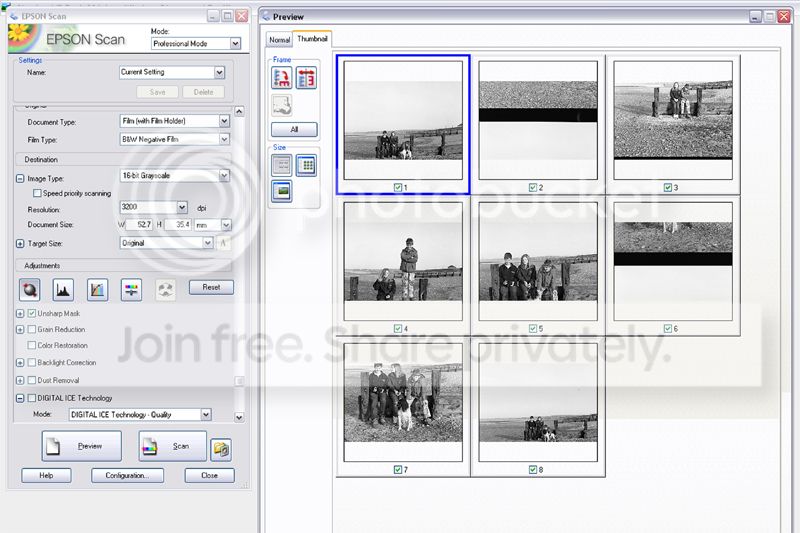Click the Auto Exposure adjustment icon
This screenshot has height=533, width=800.
[30, 290]
